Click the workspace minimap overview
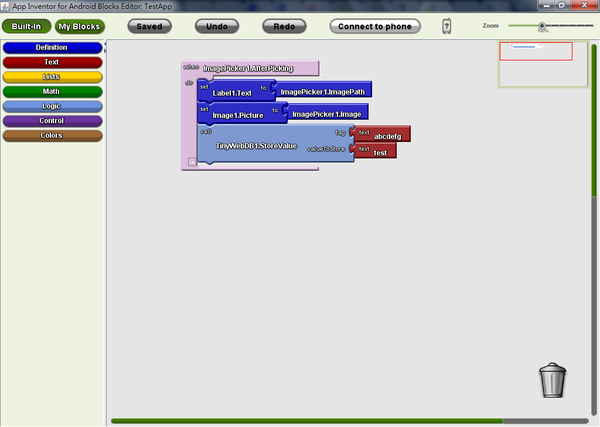600x427 pixels. click(543, 64)
